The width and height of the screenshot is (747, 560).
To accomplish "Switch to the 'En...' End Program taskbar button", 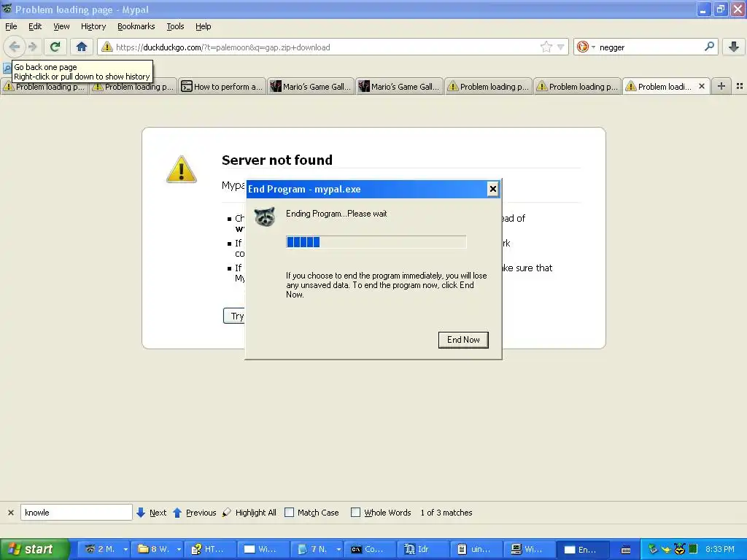I will click(x=584, y=549).
